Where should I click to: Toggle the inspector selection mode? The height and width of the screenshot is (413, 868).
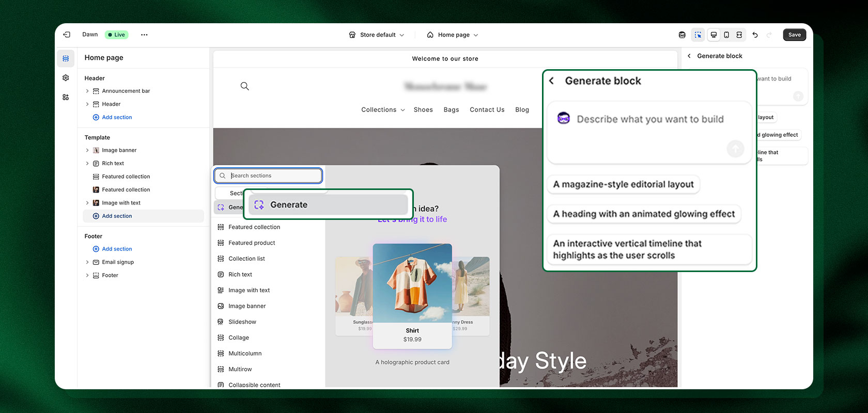tap(698, 35)
